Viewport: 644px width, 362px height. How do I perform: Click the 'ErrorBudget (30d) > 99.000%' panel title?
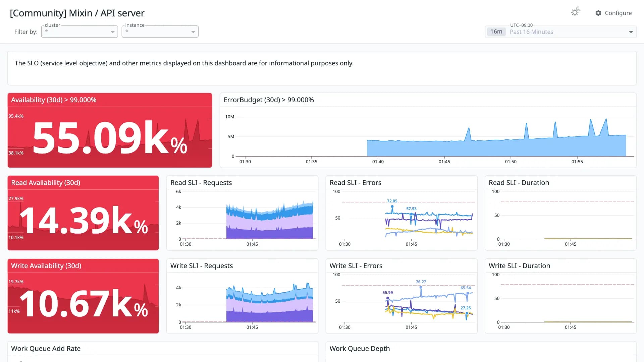269,100
